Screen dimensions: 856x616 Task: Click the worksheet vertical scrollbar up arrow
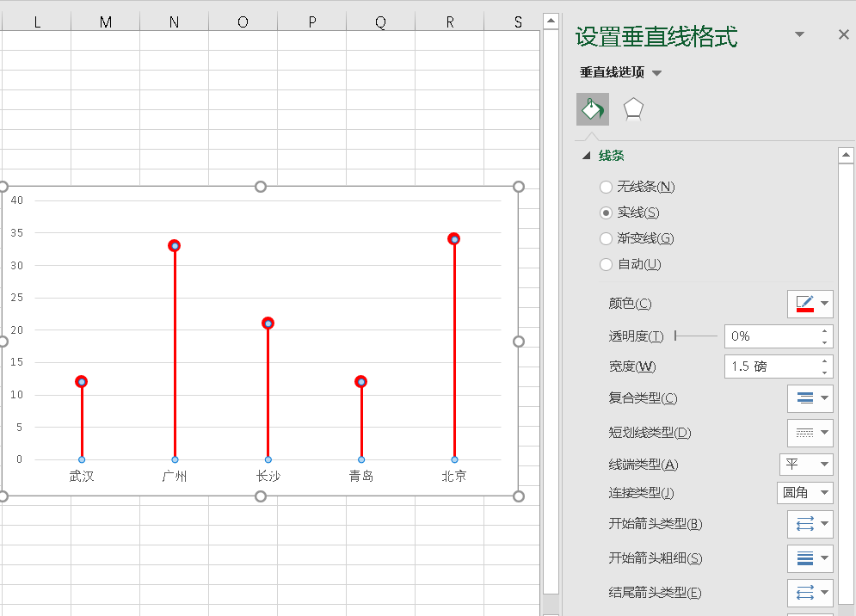point(551,22)
